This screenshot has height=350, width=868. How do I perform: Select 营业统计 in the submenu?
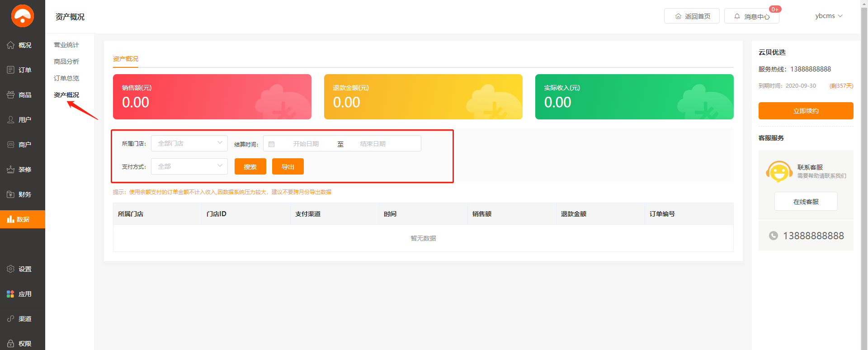point(66,45)
